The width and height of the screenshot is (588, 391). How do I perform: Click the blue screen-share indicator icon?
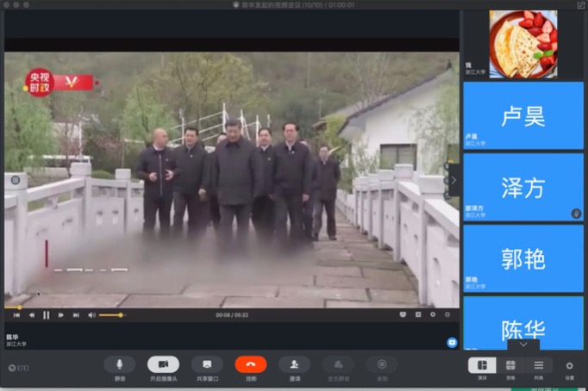[452, 342]
